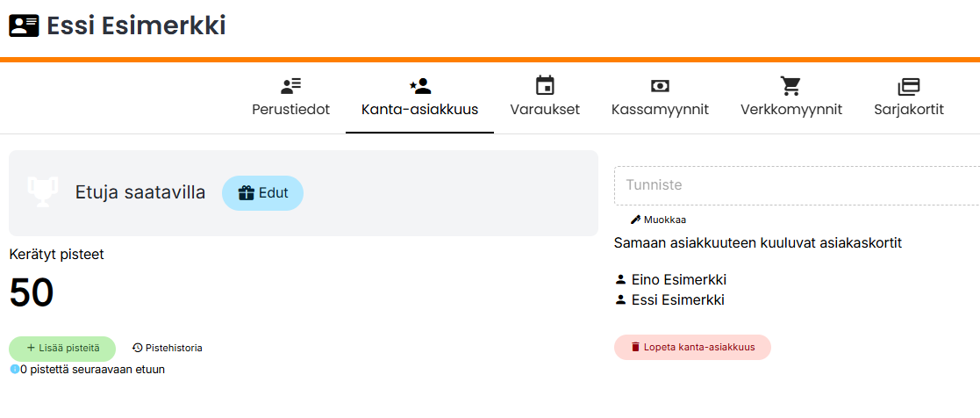Click the Kanta-asiakkuus star person icon
This screenshot has height=418, width=980.
pos(419,86)
